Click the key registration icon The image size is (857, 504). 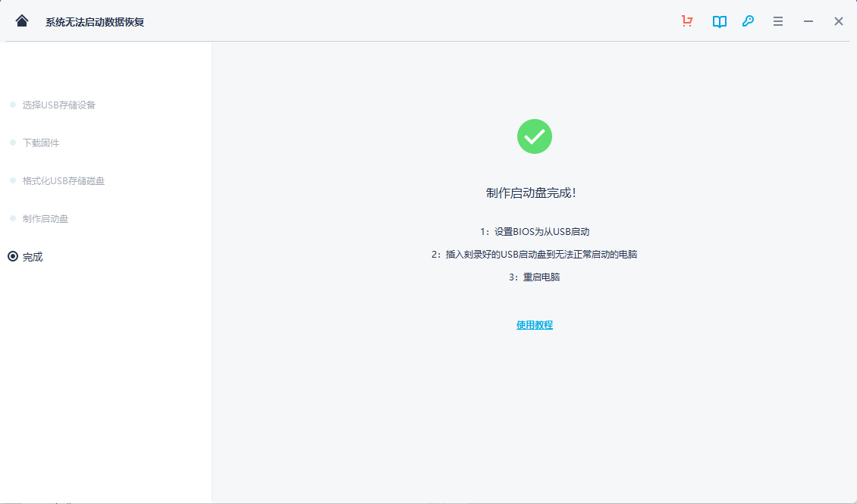point(748,21)
